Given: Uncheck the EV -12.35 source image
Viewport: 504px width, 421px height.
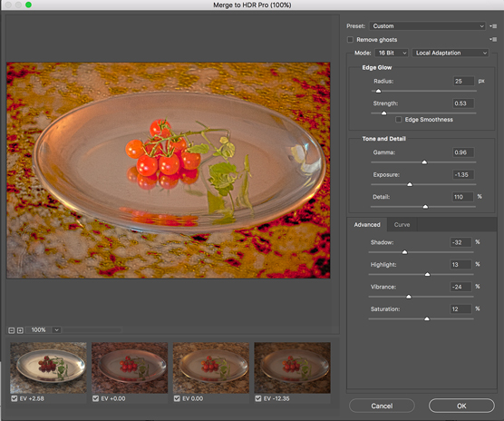Looking at the screenshot, I should coord(258,398).
